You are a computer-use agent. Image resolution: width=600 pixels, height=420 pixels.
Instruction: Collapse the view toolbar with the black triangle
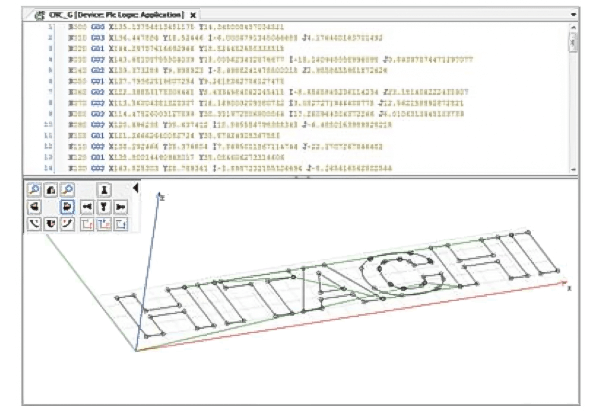[135, 188]
